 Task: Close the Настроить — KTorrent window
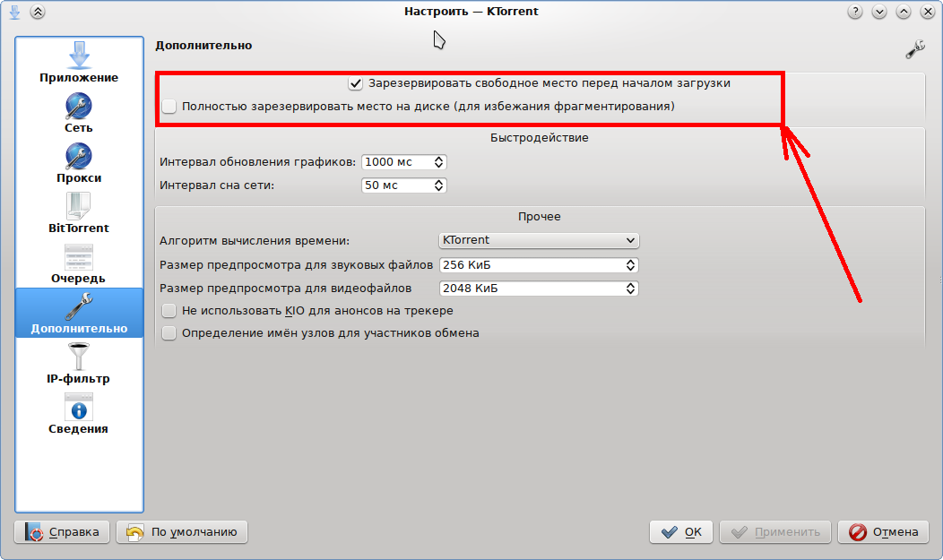[x=928, y=12]
